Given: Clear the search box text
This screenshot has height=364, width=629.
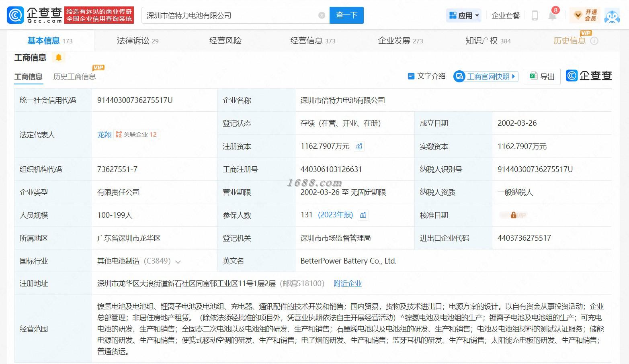Looking at the screenshot, I should tap(322, 15).
